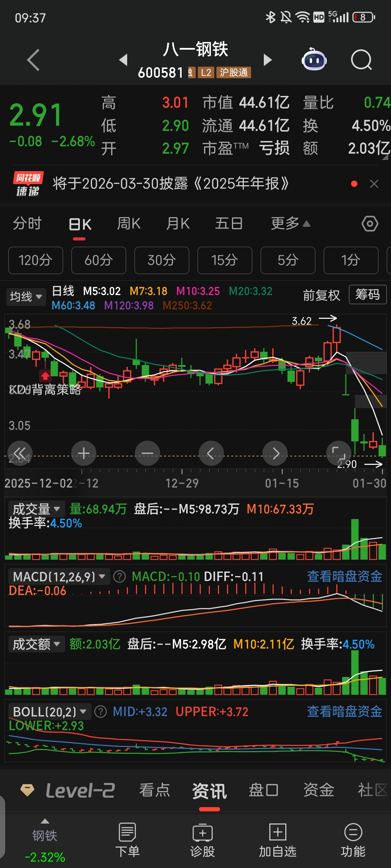Open 成交额 indicator dropdown
391x868 pixels.
pyautogui.click(x=36, y=644)
